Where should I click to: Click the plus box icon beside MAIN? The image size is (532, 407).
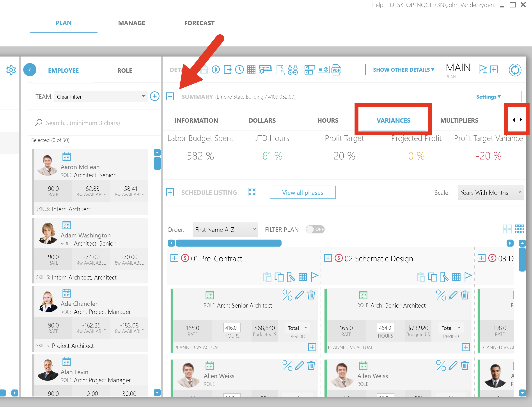coord(494,69)
